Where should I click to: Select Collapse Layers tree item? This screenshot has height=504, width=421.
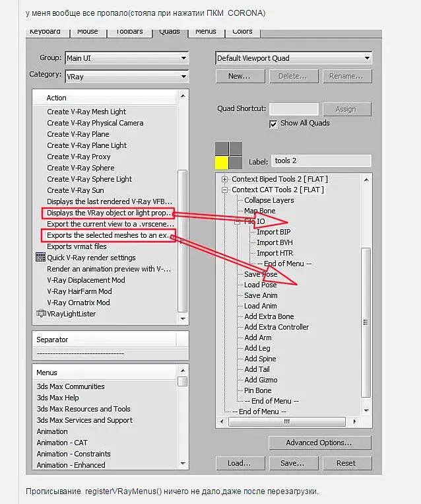pos(269,201)
